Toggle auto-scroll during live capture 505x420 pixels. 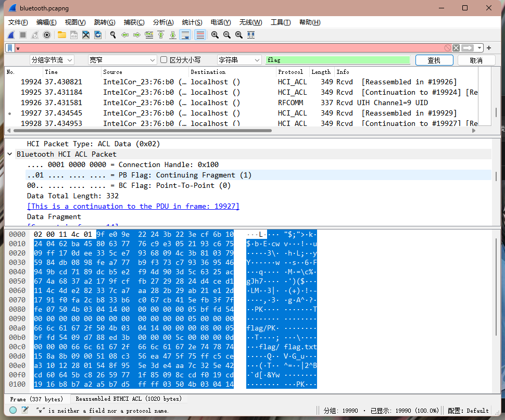pos(185,35)
